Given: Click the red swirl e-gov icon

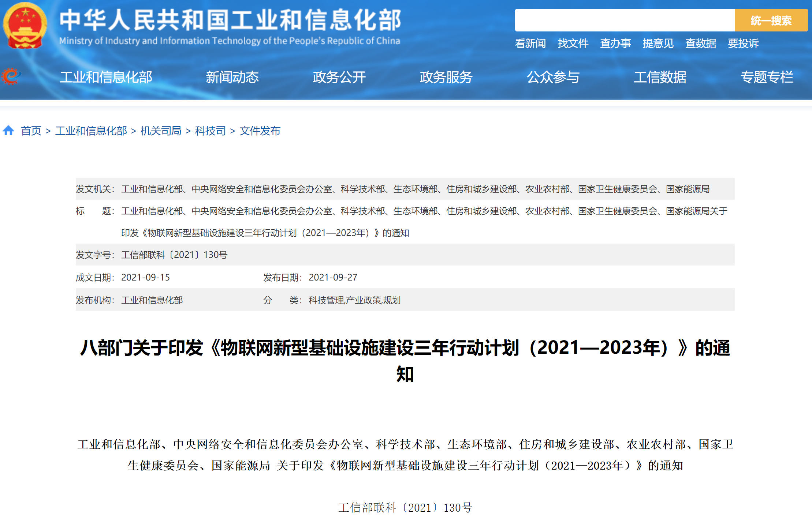Looking at the screenshot, I should click(11, 76).
